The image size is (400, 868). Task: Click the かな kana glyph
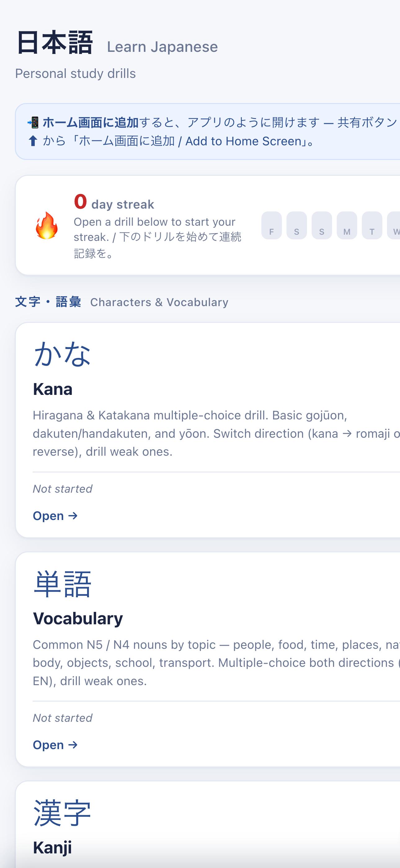[62, 354]
